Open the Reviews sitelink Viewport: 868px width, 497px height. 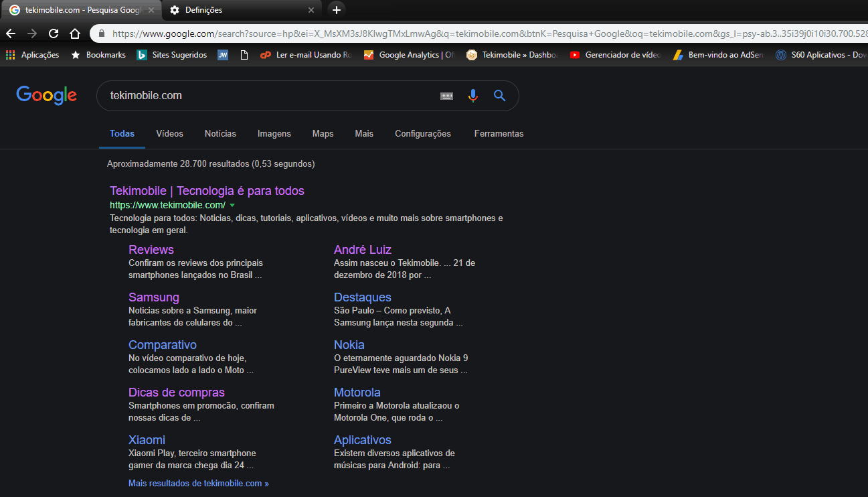tap(151, 250)
